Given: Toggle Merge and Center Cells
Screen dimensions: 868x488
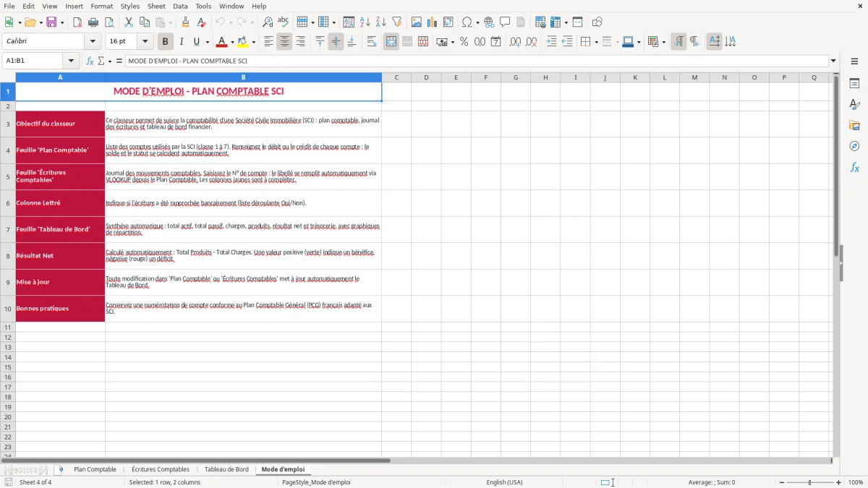Looking at the screenshot, I should pos(391,42).
